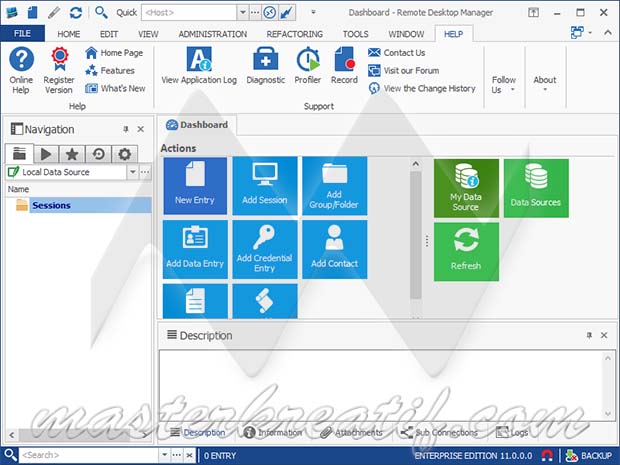Click the quick connect remote desktop icon
The height and width of the screenshot is (465, 620).
(270, 13)
